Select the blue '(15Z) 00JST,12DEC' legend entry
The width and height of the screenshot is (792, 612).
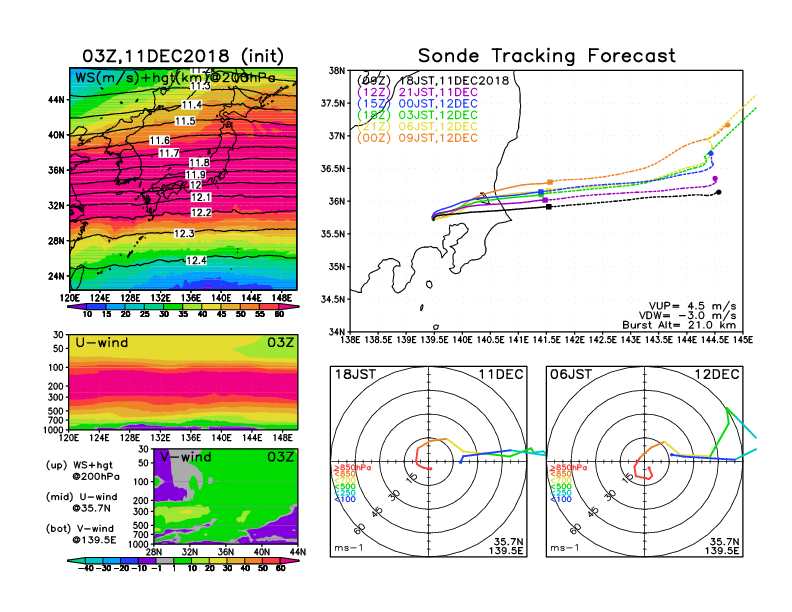[417, 104]
